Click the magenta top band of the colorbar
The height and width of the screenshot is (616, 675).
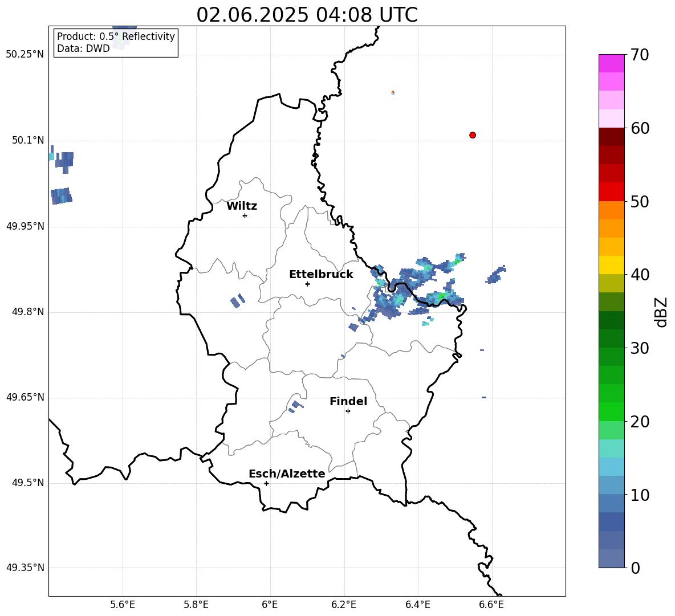click(611, 63)
